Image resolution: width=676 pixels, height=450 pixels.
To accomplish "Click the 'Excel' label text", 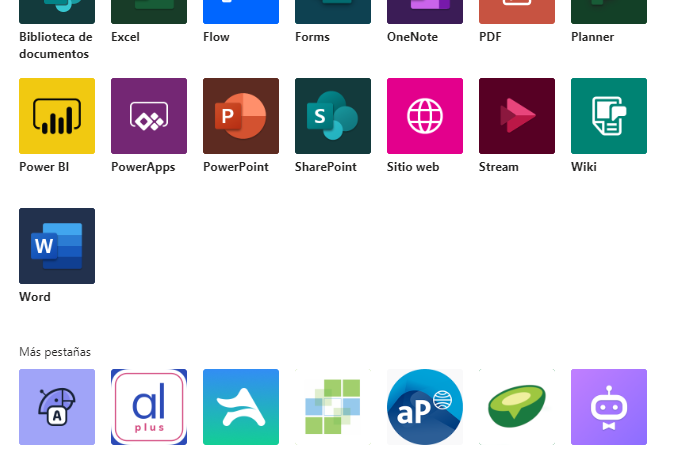I will click(x=125, y=37).
